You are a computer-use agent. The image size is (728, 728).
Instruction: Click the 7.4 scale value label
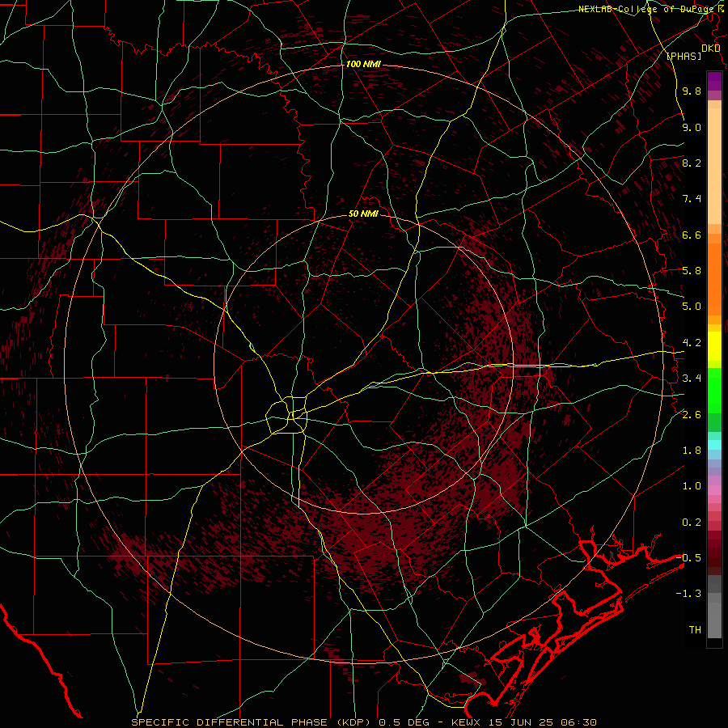692,199
